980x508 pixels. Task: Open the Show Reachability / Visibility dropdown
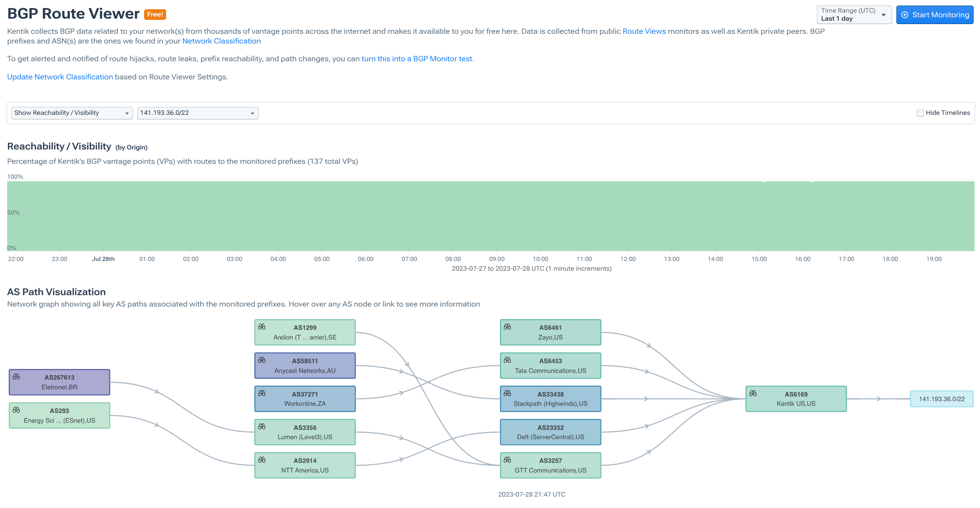(72, 113)
